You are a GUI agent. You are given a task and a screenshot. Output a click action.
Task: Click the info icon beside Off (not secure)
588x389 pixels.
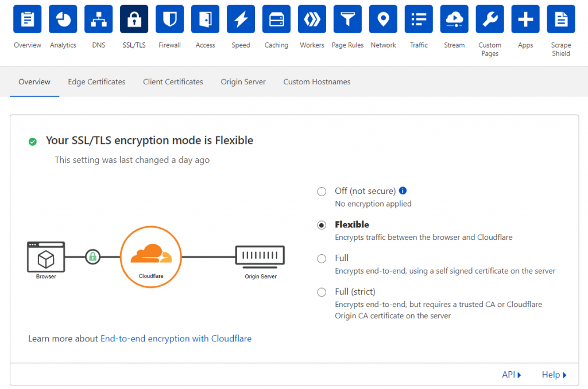coord(403,191)
